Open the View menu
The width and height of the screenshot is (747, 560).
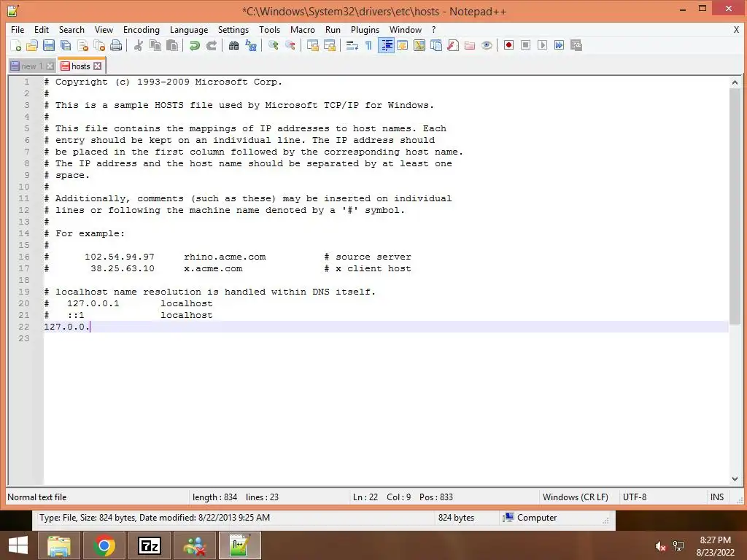[x=104, y=29]
